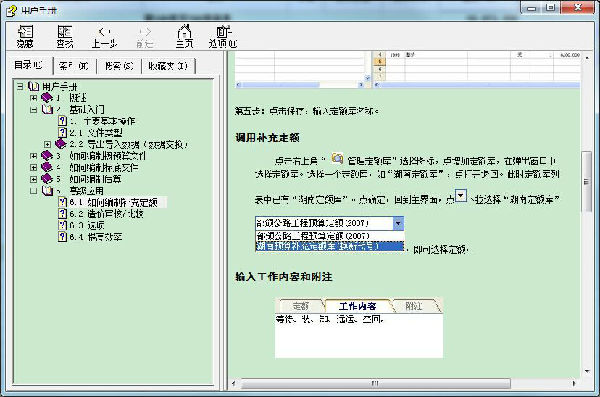Screen dimensions: 600x397
Task: Switch to the 索引 (Index) tab
Action: [x=74, y=66]
